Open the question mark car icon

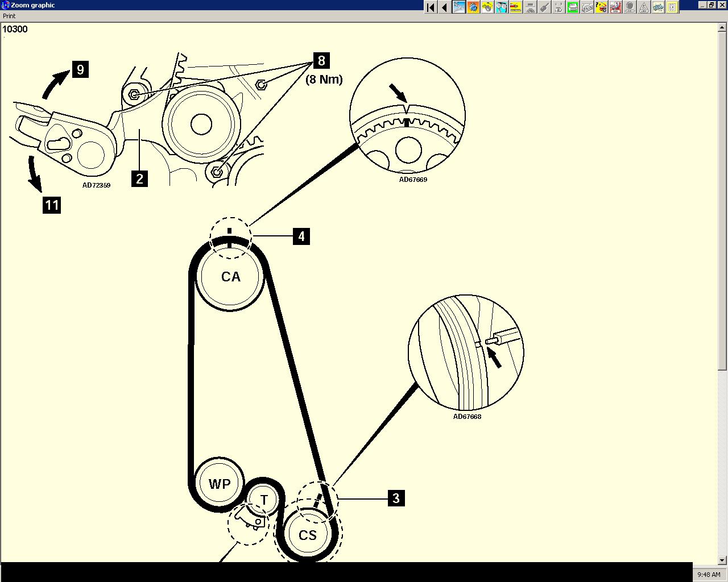click(601, 7)
